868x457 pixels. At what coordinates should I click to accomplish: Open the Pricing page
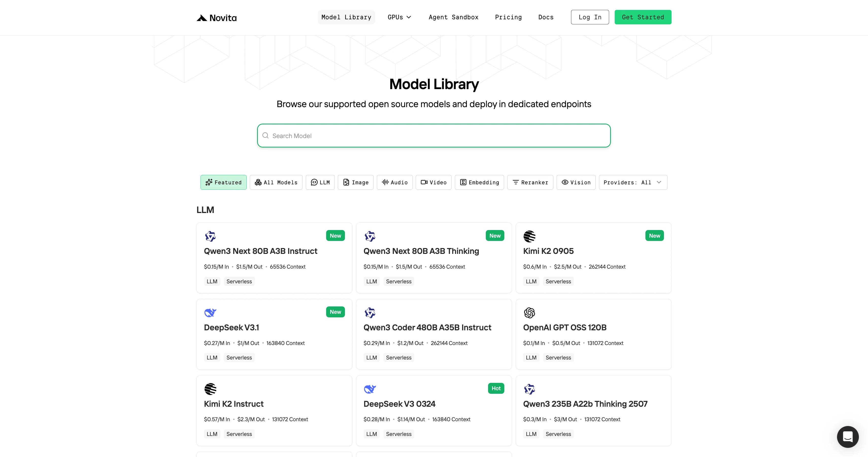508,17
